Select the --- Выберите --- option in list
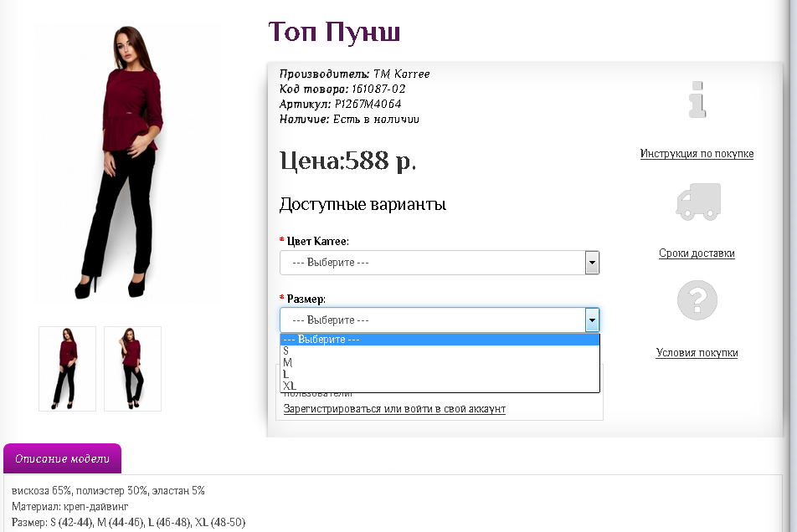Screen dimensions: 797x532 click(440, 339)
